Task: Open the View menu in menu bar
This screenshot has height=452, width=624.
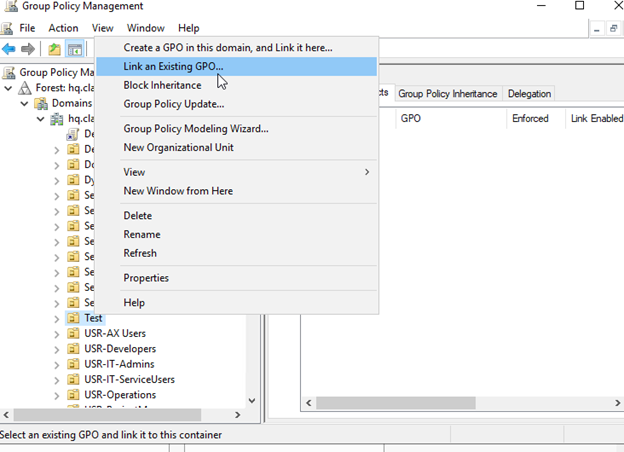Action: 102,28
